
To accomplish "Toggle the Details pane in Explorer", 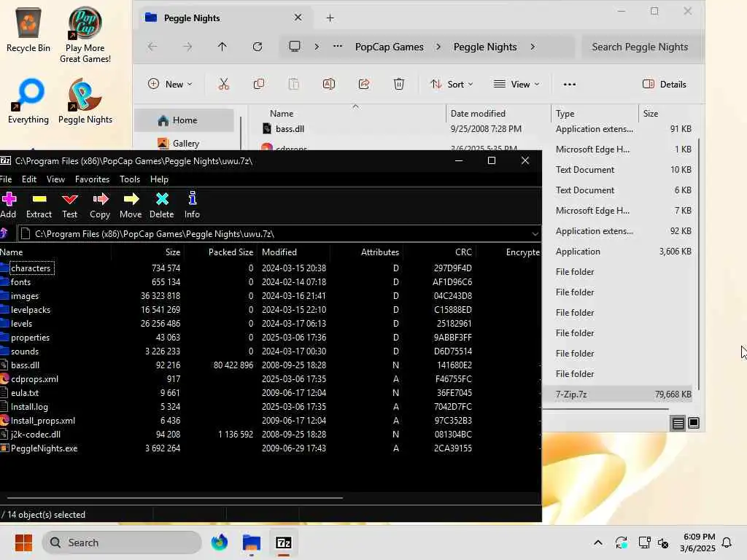I will (665, 85).
